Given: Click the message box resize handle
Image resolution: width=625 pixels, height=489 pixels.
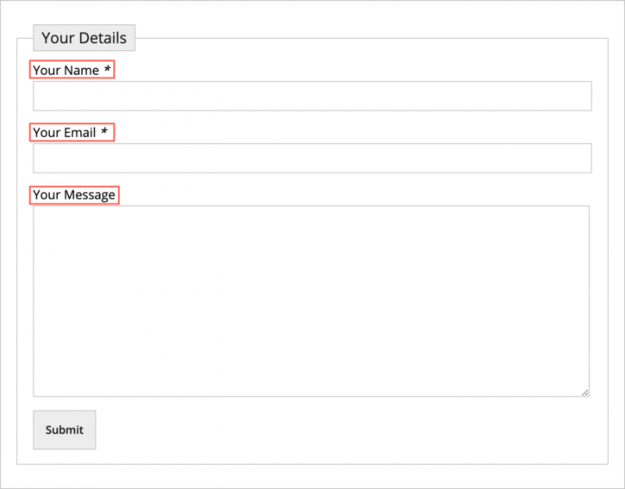Looking at the screenshot, I should pos(584,392).
